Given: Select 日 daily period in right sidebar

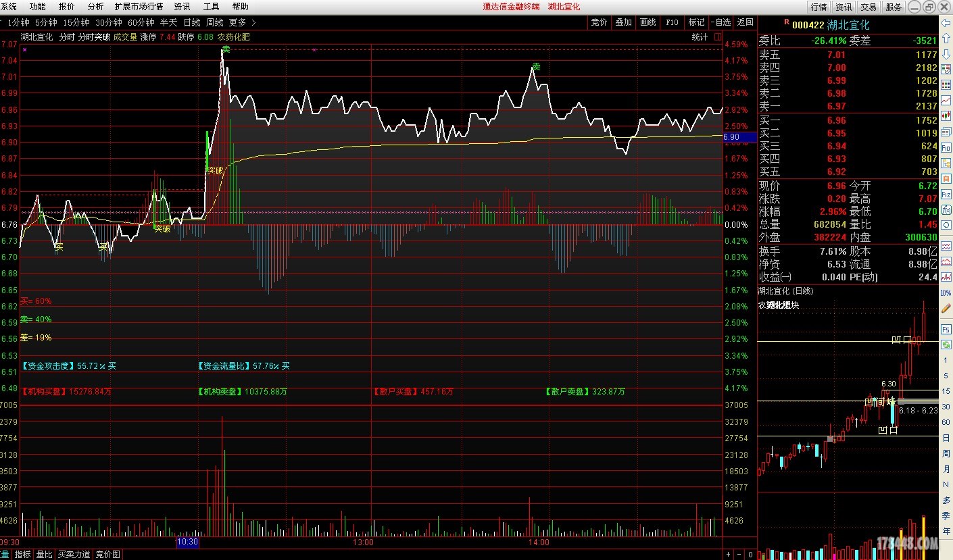Looking at the screenshot, I should pos(946,438).
